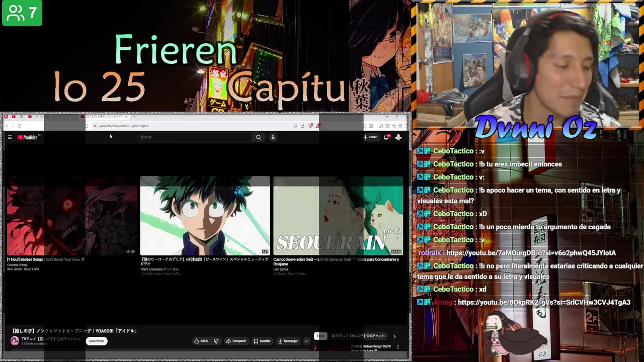
Task: Go back in the browser
Action: point(7,126)
